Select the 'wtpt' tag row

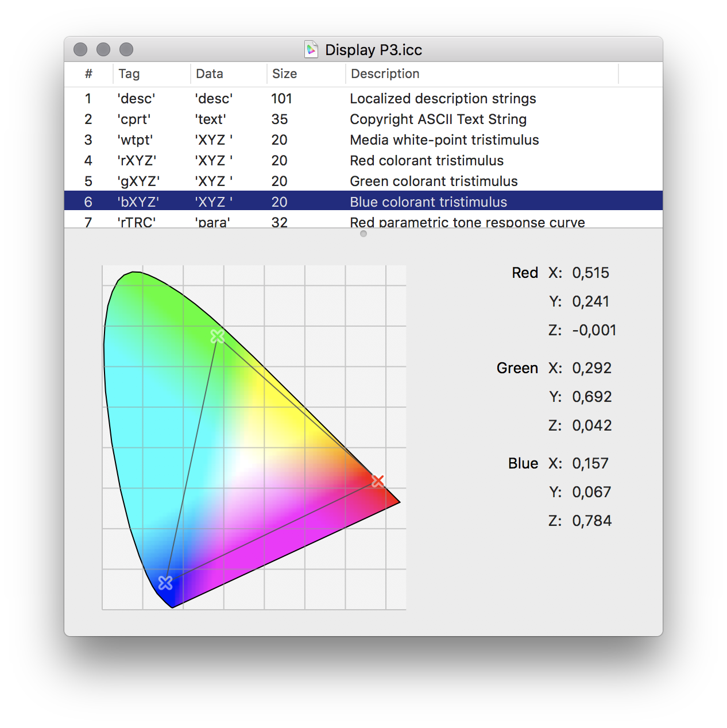click(x=363, y=140)
